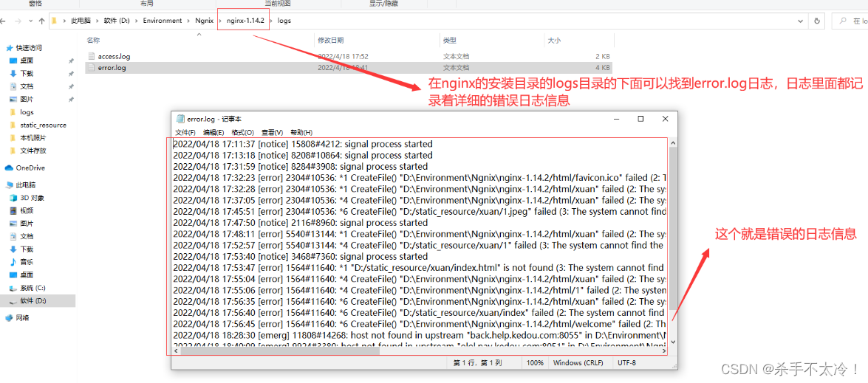Close the error.log Notepad window
The width and height of the screenshot is (868, 383).
666,119
